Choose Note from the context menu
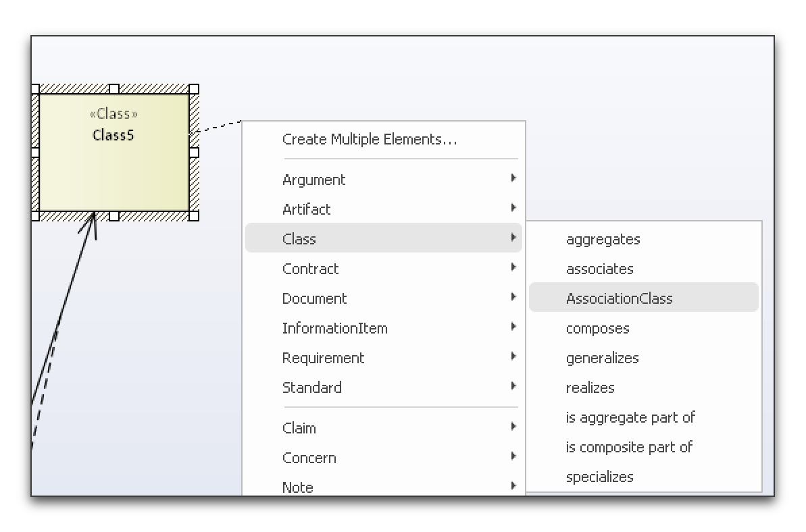This screenshot has width=806, height=532. 297,486
